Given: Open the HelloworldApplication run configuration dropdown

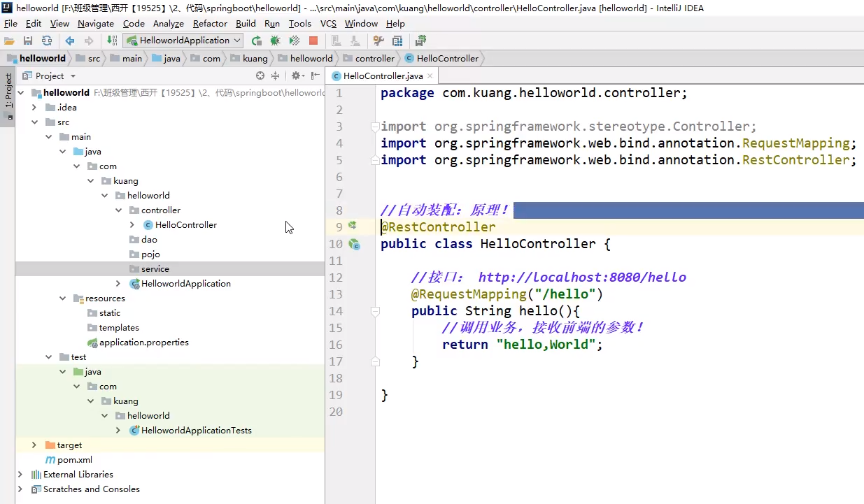Looking at the screenshot, I should click(x=183, y=41).
